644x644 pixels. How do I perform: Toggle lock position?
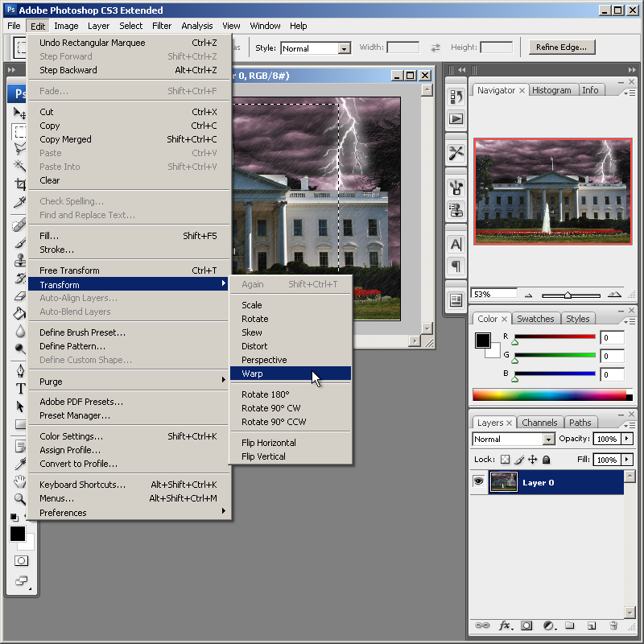(x=533, y=460)
